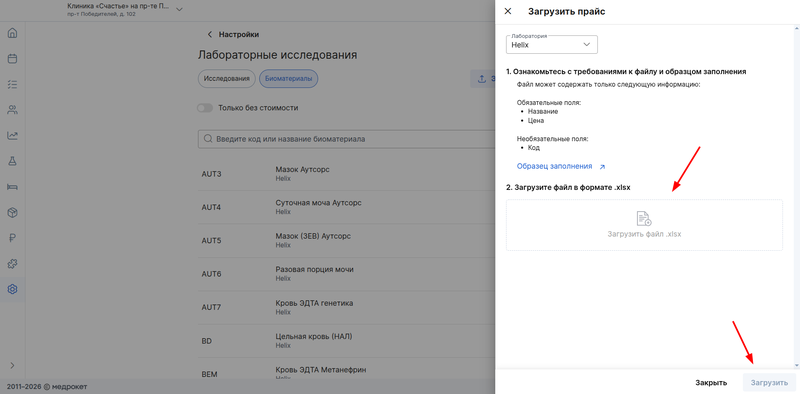Switch to the Биоматериалы tab
Screen dimensions: 800x394
click(288, 79)
